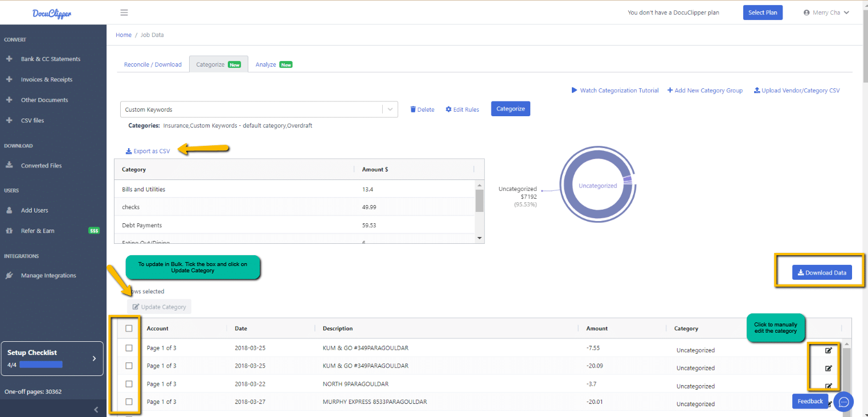Open Manage Integrations in sidebar
The image size is (868, 417).
(48, 275)
